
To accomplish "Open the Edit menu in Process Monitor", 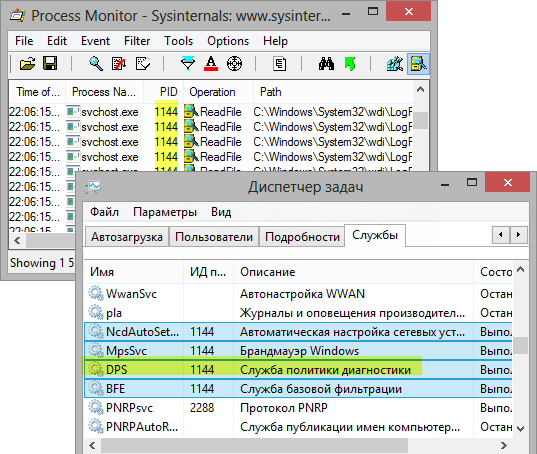I will tap(57, 41).
